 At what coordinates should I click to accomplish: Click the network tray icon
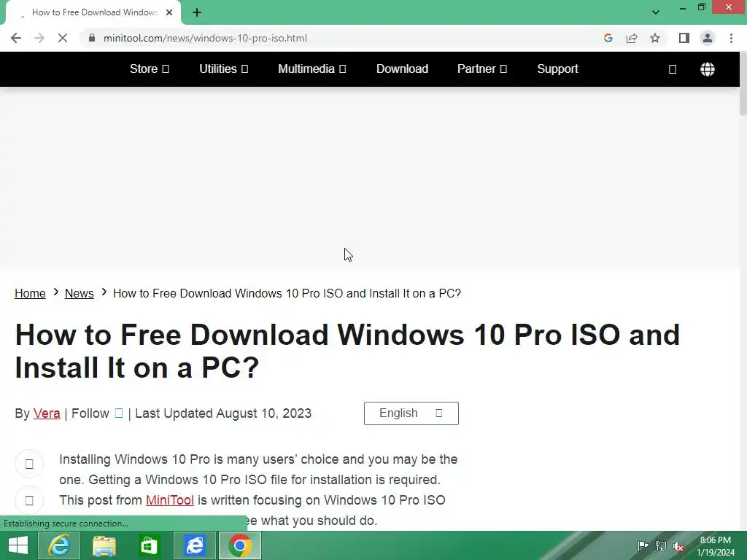661,545
